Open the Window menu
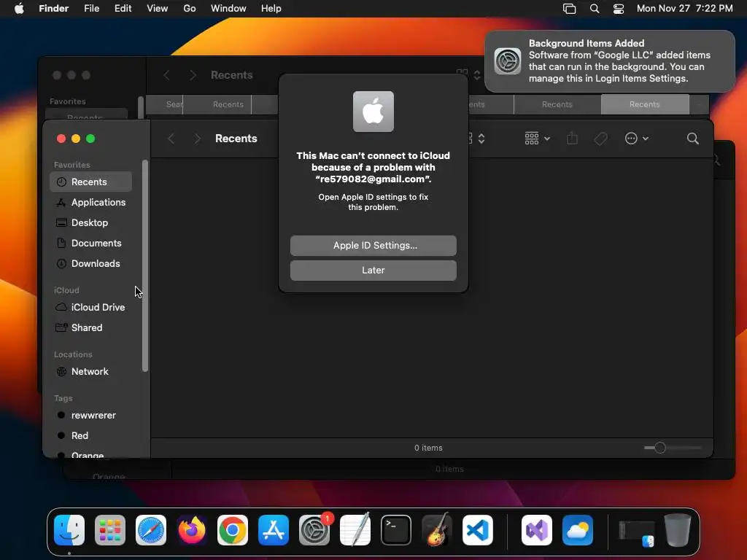 point(228,9)
